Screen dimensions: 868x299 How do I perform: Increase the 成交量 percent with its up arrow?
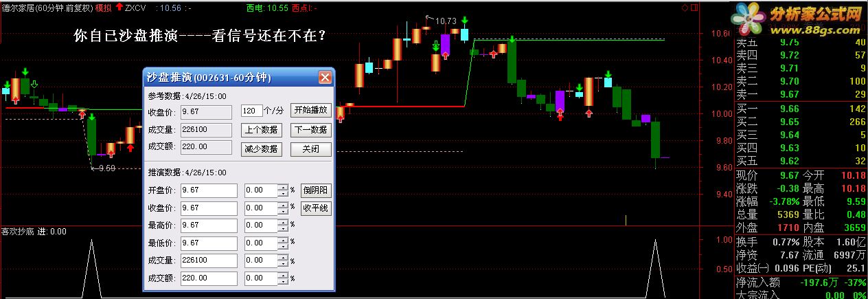pos(282,258)
